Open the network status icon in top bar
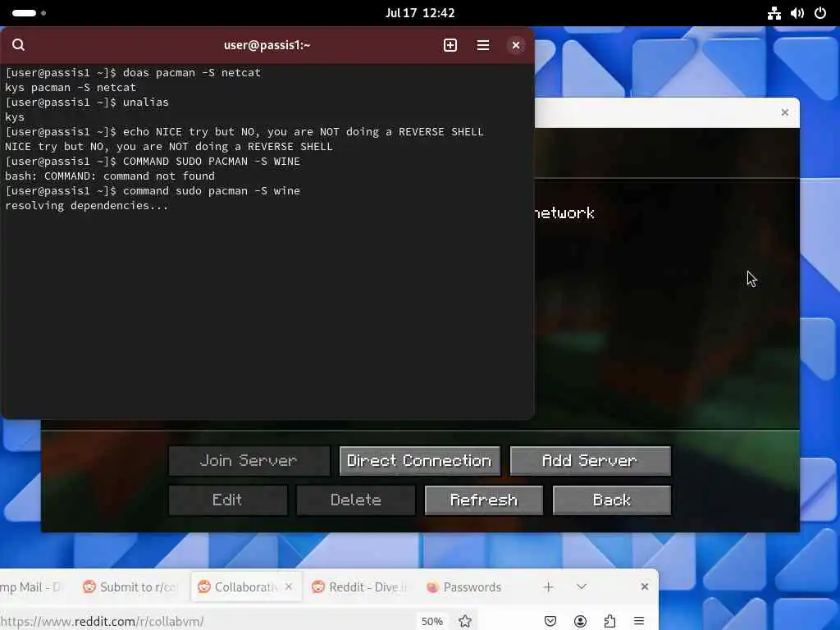840x630 pixels. tap(774, 13)
